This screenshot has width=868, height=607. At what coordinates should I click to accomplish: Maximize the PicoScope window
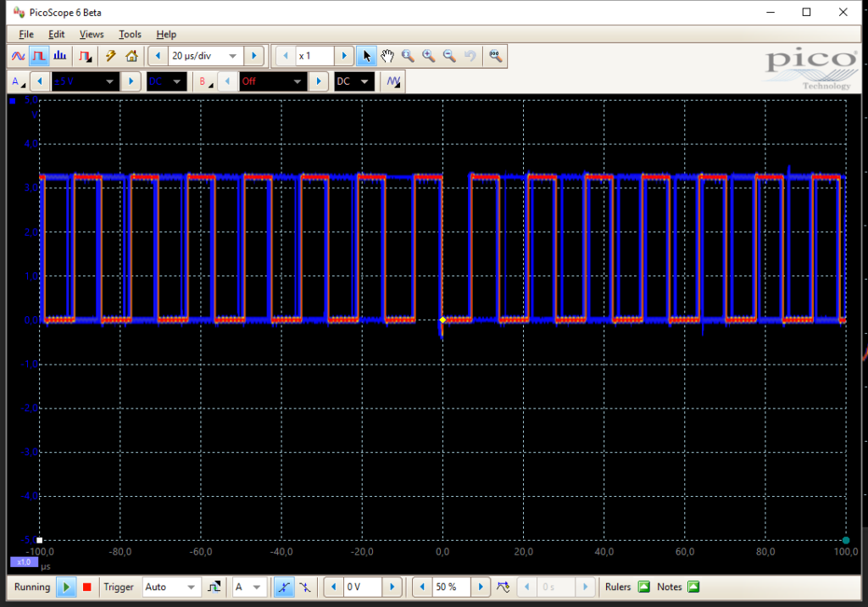[807, 12]
